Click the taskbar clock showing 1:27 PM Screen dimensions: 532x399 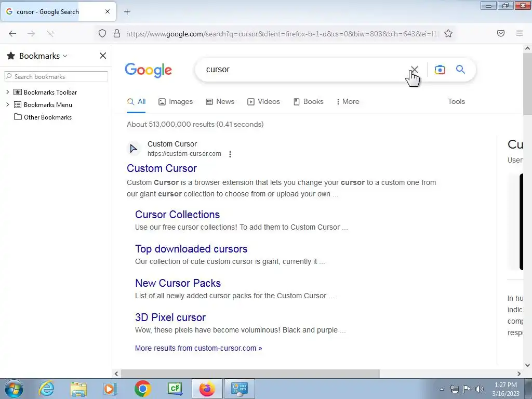click(x=506, y=389)
